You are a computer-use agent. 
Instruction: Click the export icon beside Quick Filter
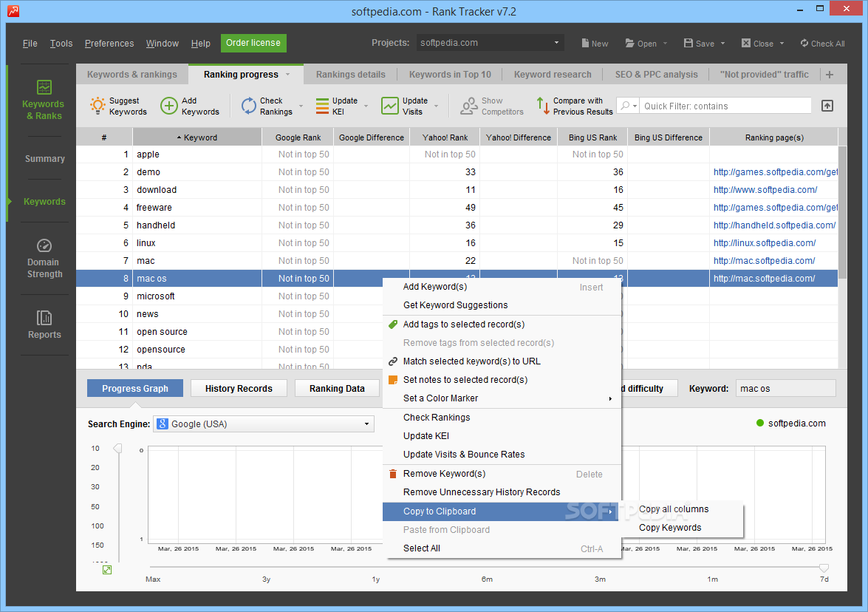[827, 106]
